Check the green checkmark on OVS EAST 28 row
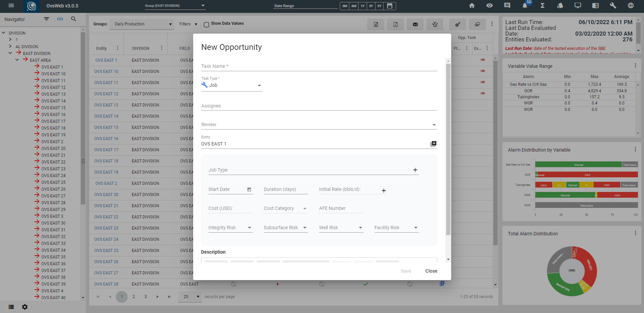644x313 pixels. pos(366,284)
